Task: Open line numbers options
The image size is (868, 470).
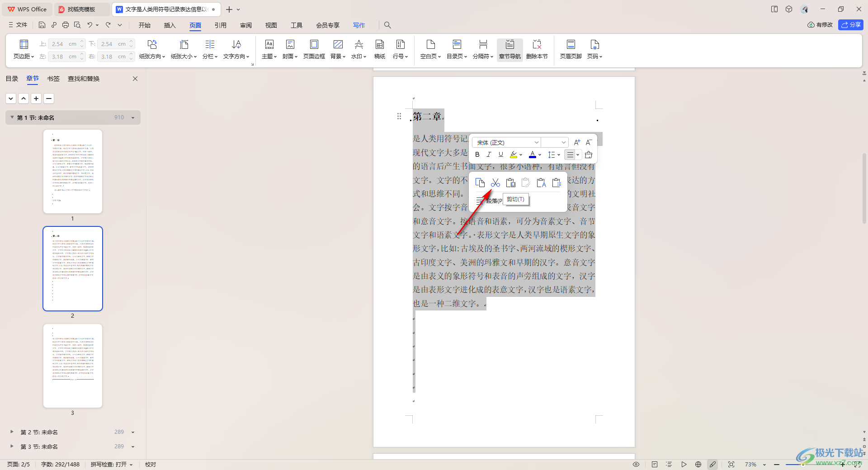Action: (400, 49)
